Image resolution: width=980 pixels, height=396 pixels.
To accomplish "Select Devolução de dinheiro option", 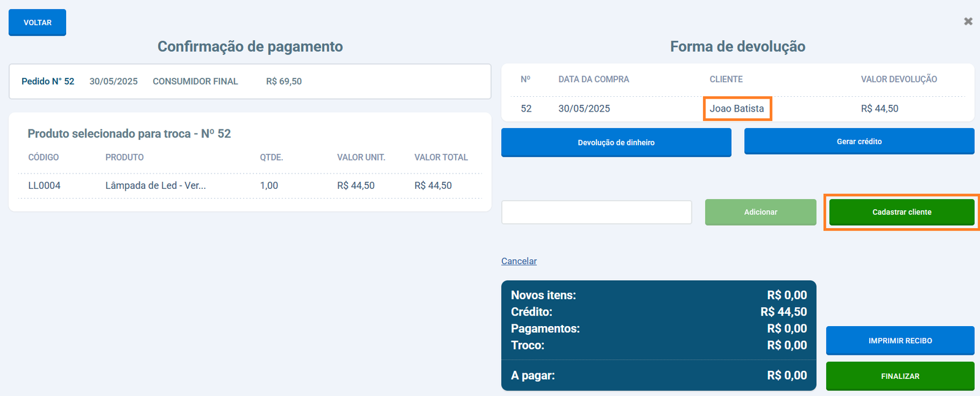I will [616, 142].
